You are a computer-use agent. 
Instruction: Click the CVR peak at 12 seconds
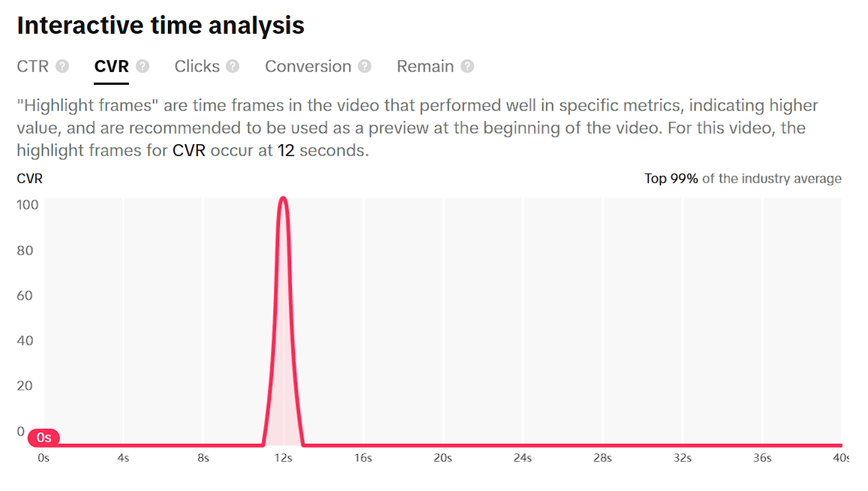[x=283, y=200]
